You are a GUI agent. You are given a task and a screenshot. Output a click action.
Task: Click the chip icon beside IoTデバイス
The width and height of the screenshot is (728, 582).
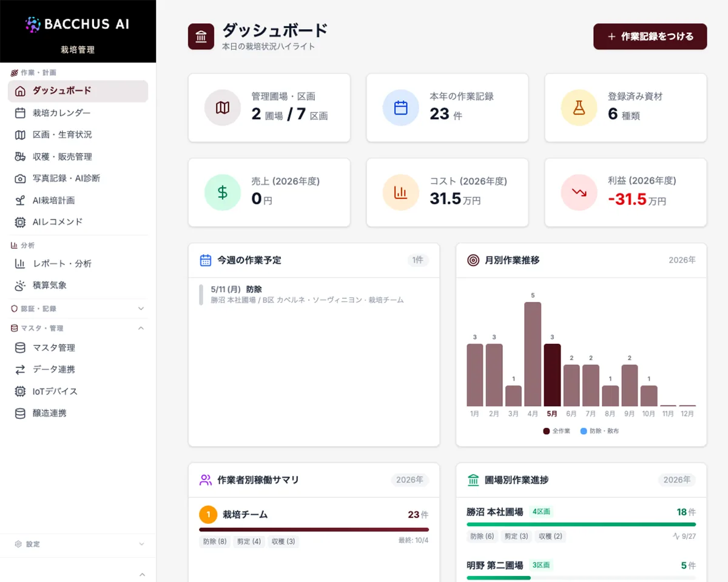pyautogui.click(x=20, y=391)
